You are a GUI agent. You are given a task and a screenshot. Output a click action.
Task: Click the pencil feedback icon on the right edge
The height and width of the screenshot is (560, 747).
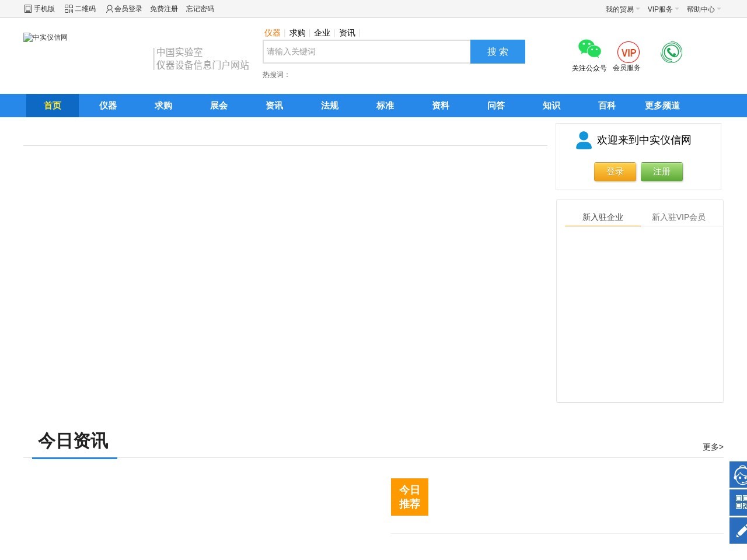[x=740, y=530]
